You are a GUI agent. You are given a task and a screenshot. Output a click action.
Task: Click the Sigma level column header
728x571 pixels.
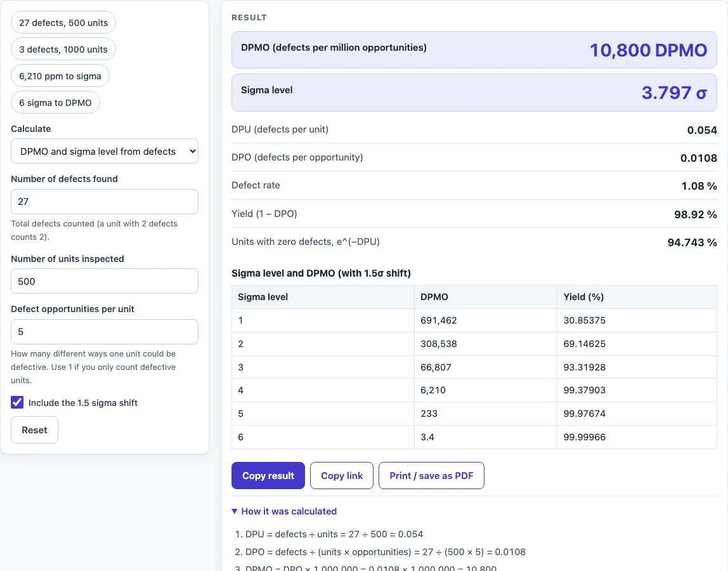(323, 297)
